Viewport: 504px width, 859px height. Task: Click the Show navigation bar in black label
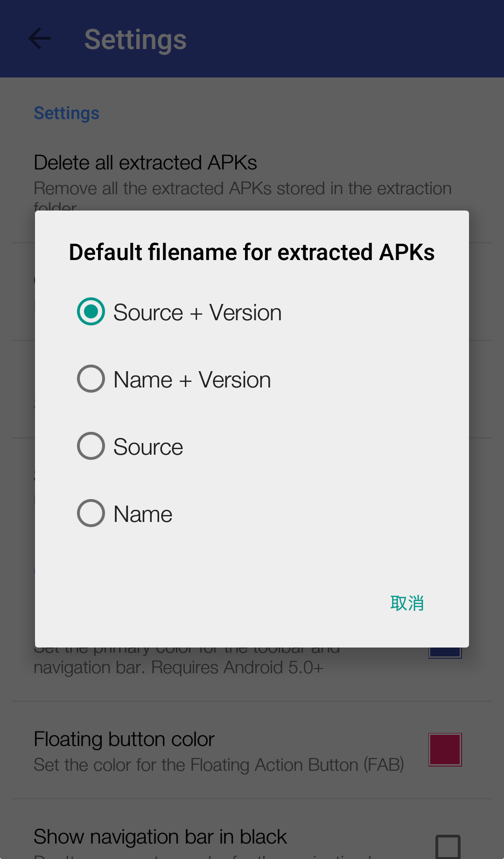(x=160, y=837)
